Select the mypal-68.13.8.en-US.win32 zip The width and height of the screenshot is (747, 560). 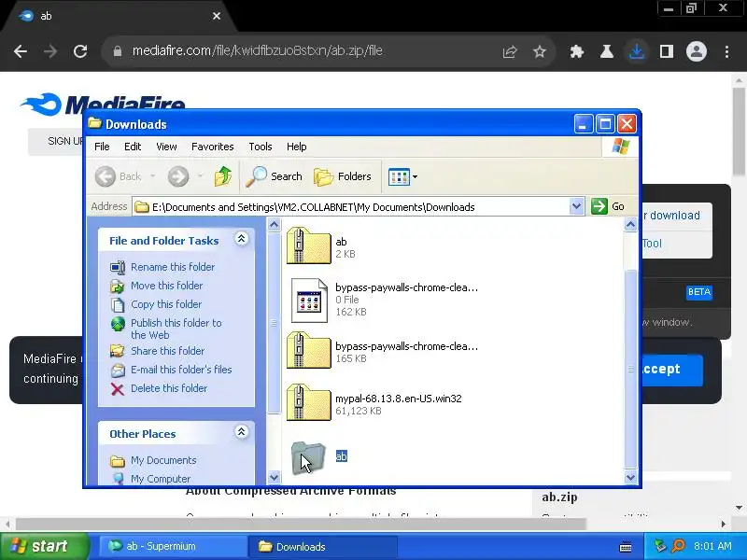coord(309,403)
